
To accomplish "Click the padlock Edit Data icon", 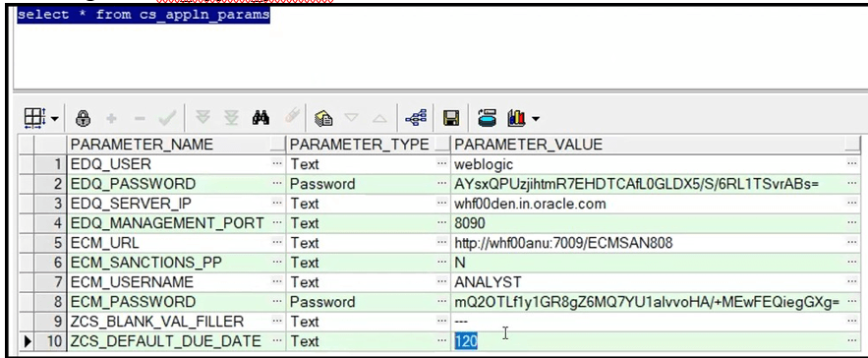I will [x=83, y=118].
